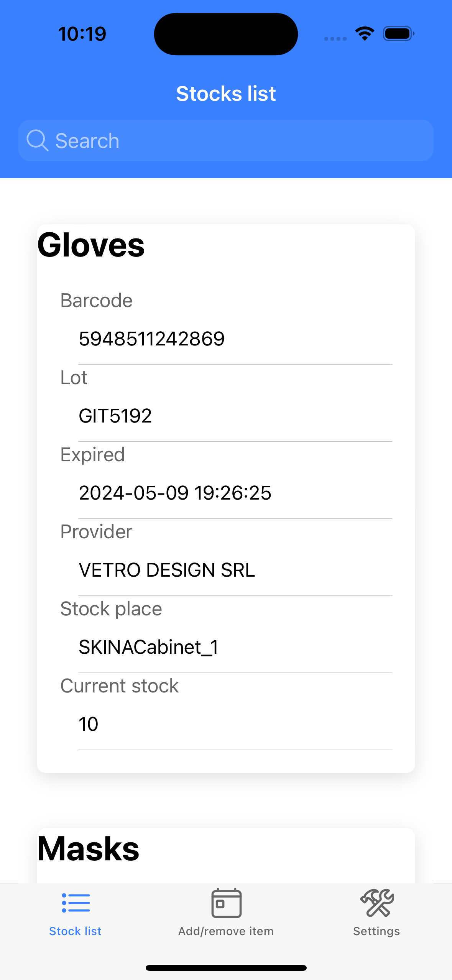Select the lot number GIT5192
The width and height of the screenshot is (452, 980).
click(x=115, y=416)
